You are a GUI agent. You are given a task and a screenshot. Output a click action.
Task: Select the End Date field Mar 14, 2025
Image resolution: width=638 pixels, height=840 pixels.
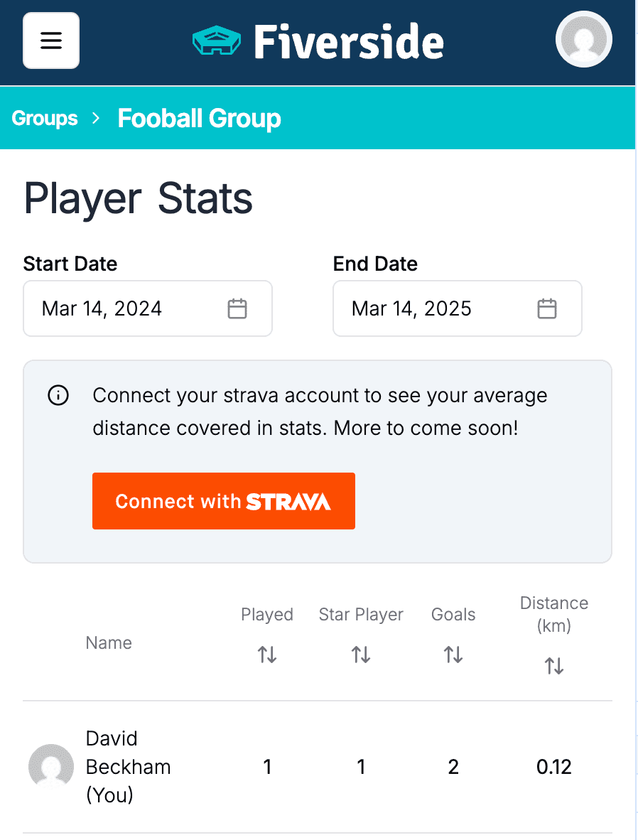coord(458,308)
